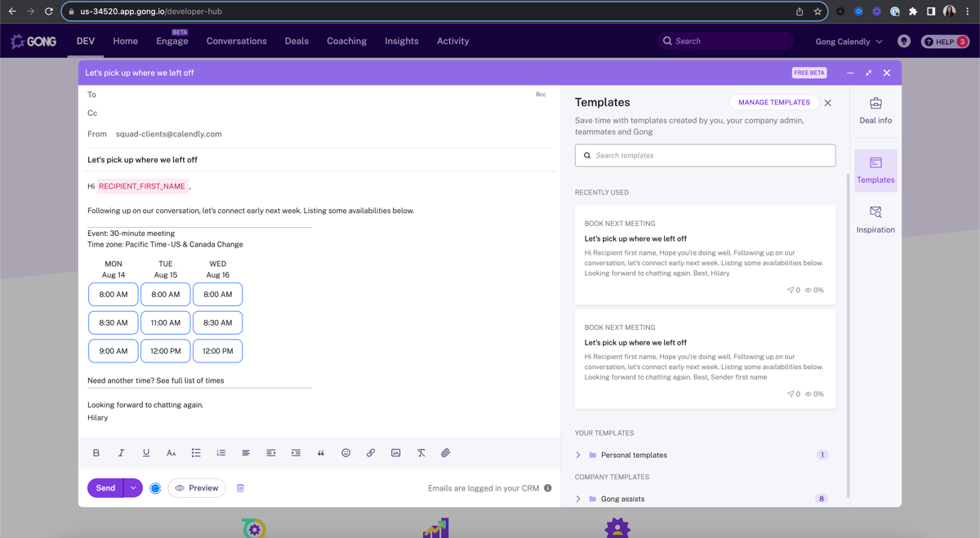Toggle bold formatting in email toolbar
The height and width of the screenshot is (538, 980).
[x=96, y=453]
